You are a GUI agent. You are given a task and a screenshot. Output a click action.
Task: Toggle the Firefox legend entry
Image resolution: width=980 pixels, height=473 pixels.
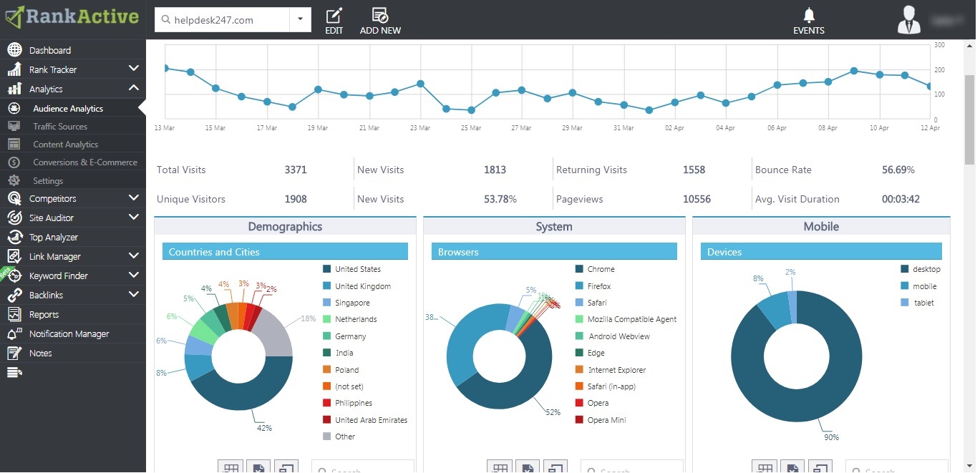[593, 286]
